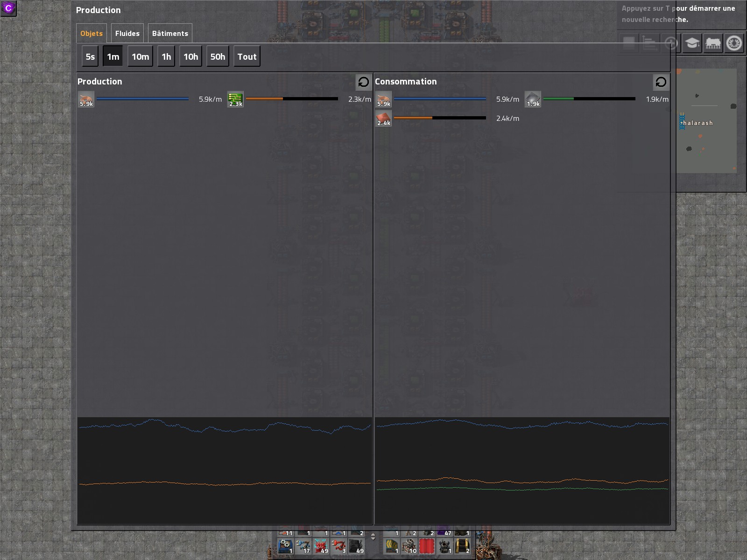Select the dark hotbar item showing 49
Screen dimensions: 747x560
[356, 546]
